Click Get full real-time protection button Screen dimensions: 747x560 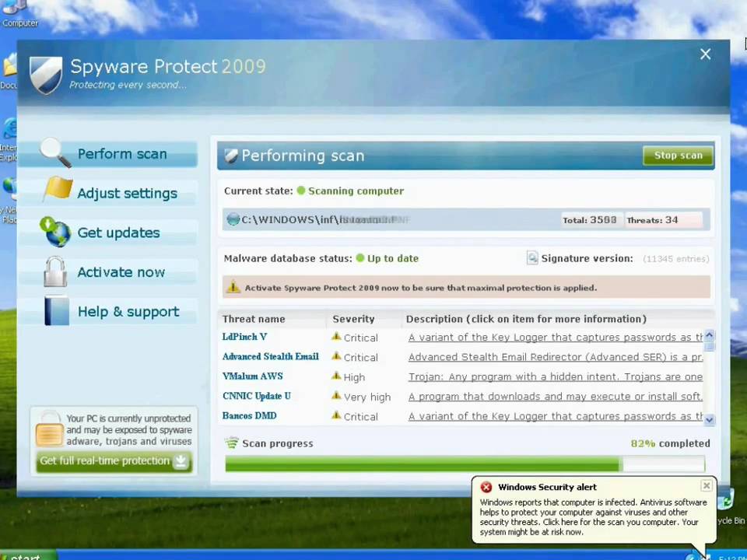click(x=114, y=461)
